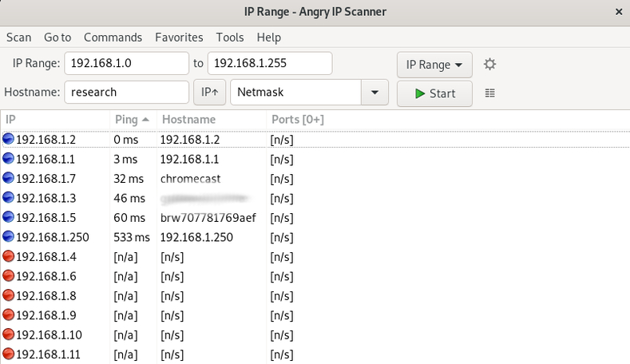Select the 192.168.1.4 IP cell
The width and height of the screenshot is (630, 364).
(46, 256)
